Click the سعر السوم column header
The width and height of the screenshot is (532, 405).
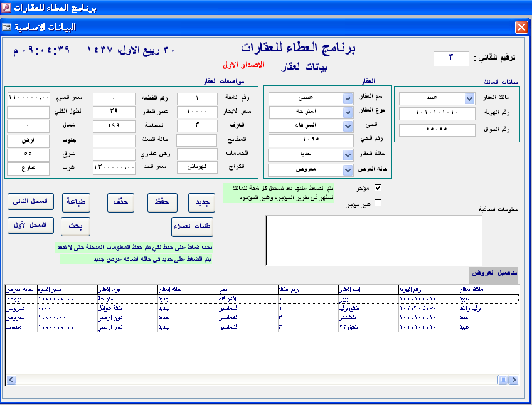pos(67,290)
